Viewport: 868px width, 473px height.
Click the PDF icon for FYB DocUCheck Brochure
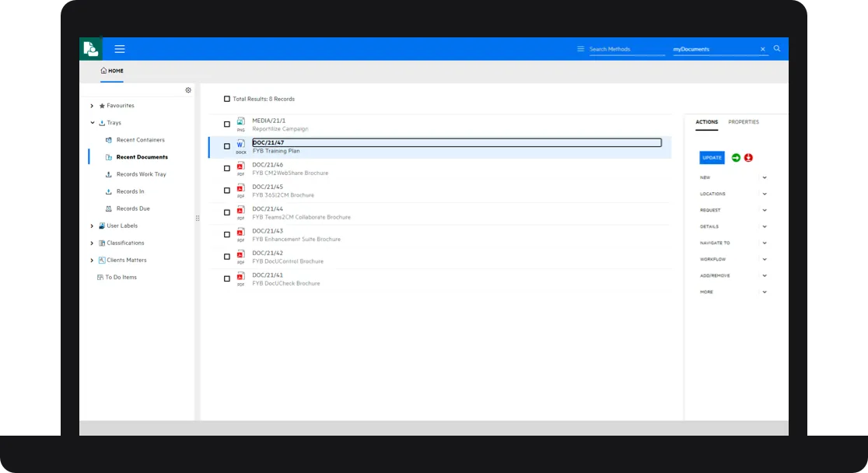point(241,279)
